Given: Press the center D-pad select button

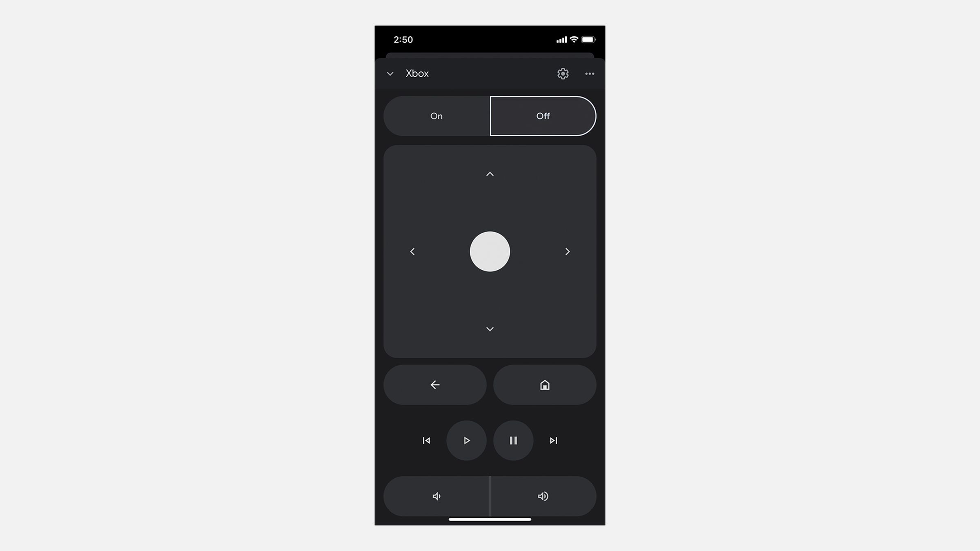Looking at the screenshot, I should (x=490, y=251).
